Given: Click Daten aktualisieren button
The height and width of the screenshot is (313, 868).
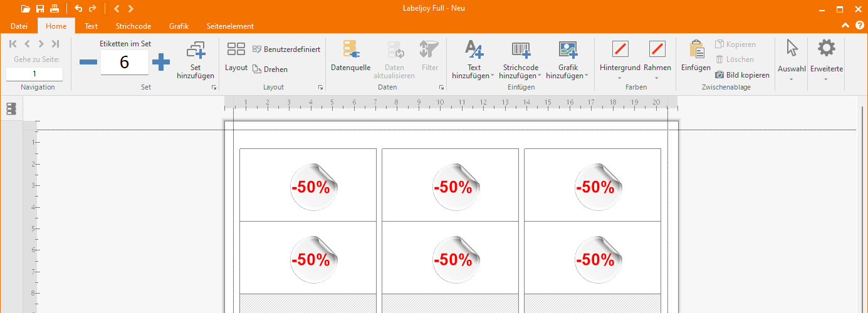Looking at the screenshot, I should (x=394, y=59).
